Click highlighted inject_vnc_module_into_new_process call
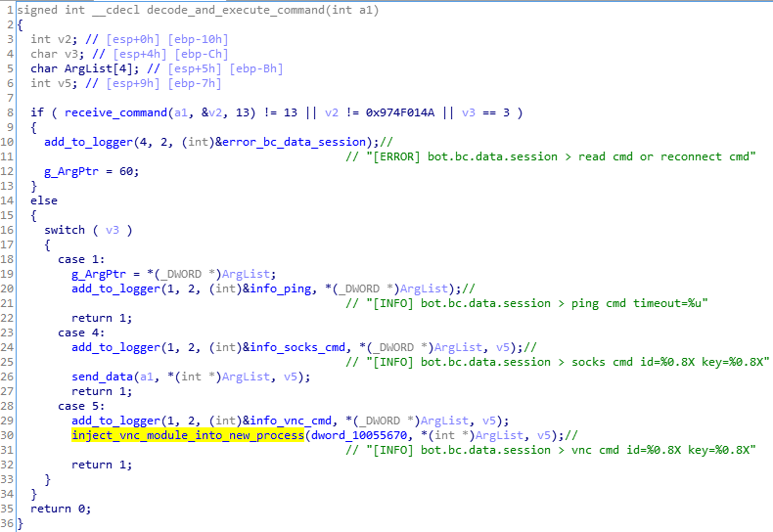This screenshot has height=532, width=773. pyautogui.click(x=188, y=435)
